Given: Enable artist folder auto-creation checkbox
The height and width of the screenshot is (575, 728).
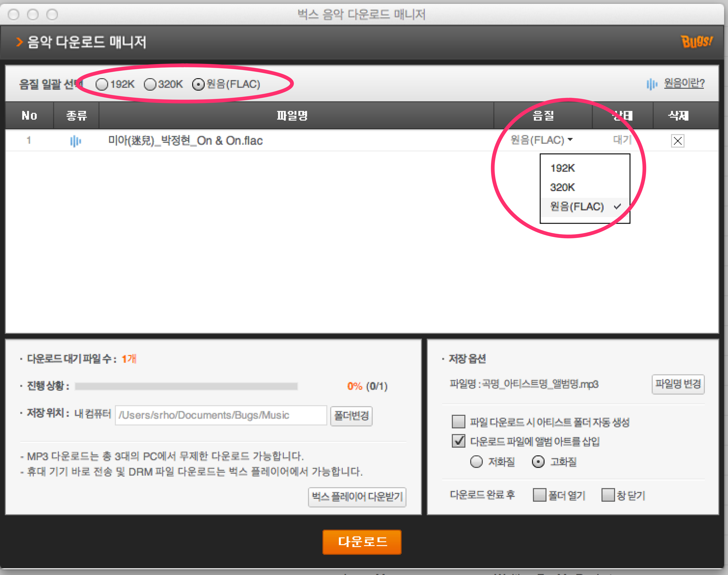Looking at the screenshot, I should [458, 422].
